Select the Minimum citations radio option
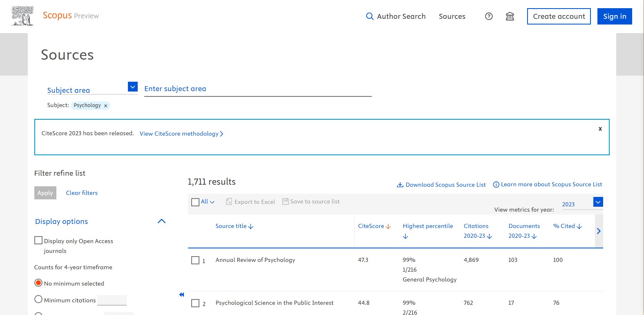The image size is (644, 315). (x=38, y=299)
